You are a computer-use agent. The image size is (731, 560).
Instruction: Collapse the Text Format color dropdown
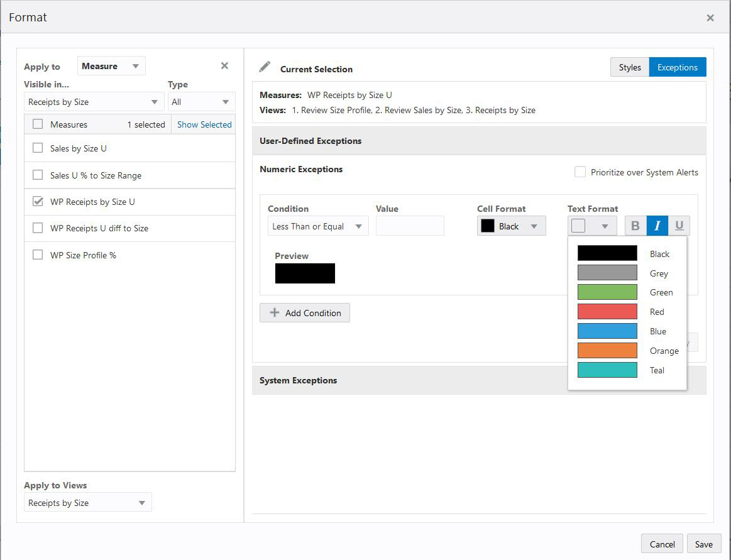point(592,226)
